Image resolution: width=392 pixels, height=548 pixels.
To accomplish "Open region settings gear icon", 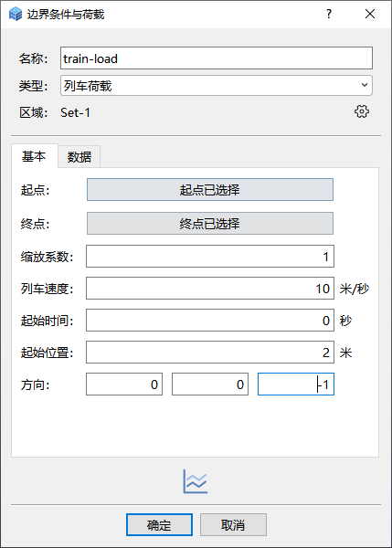I will pyautogui.click(x=362, y=111).
